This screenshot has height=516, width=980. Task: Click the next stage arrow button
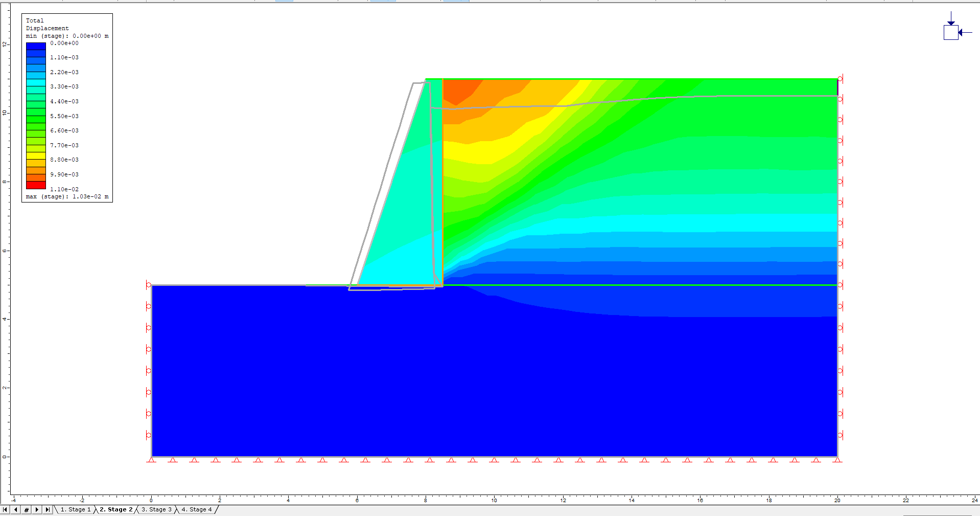click(x=37, y=509)
